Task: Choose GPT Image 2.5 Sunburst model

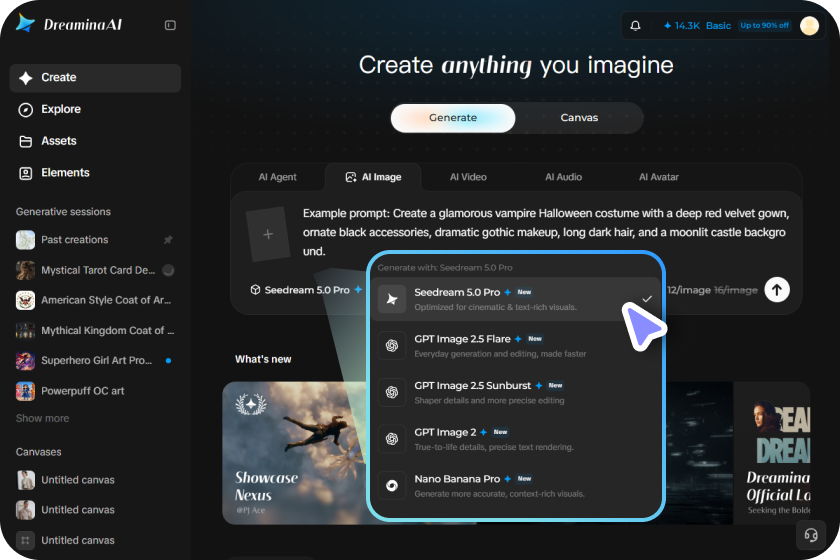Action: click(x=515, y=392)
